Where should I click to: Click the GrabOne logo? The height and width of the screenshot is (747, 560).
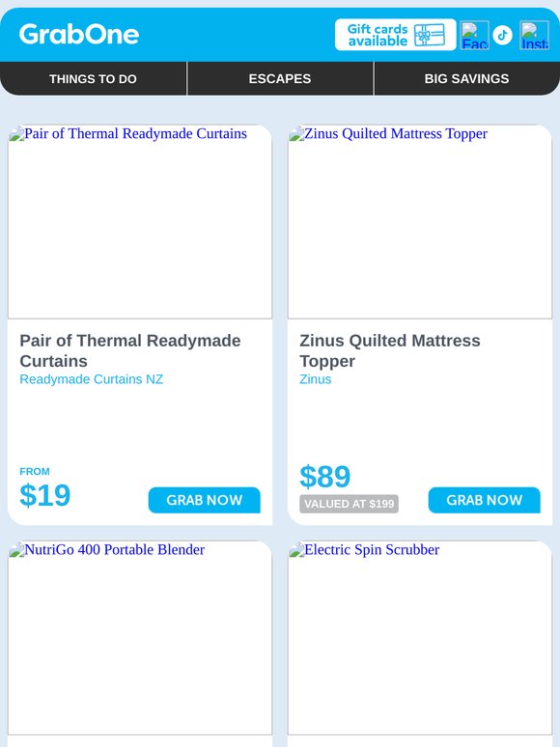[x=79, y=35]
